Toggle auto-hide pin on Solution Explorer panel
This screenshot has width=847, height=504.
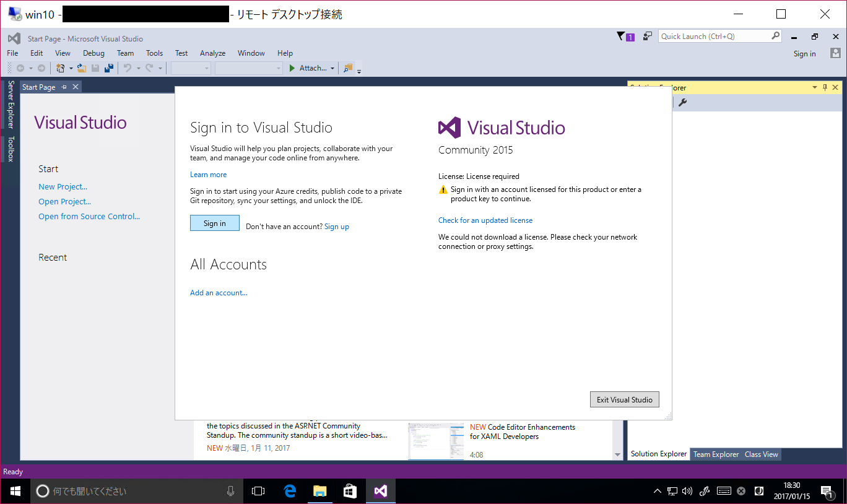(825, 87)
